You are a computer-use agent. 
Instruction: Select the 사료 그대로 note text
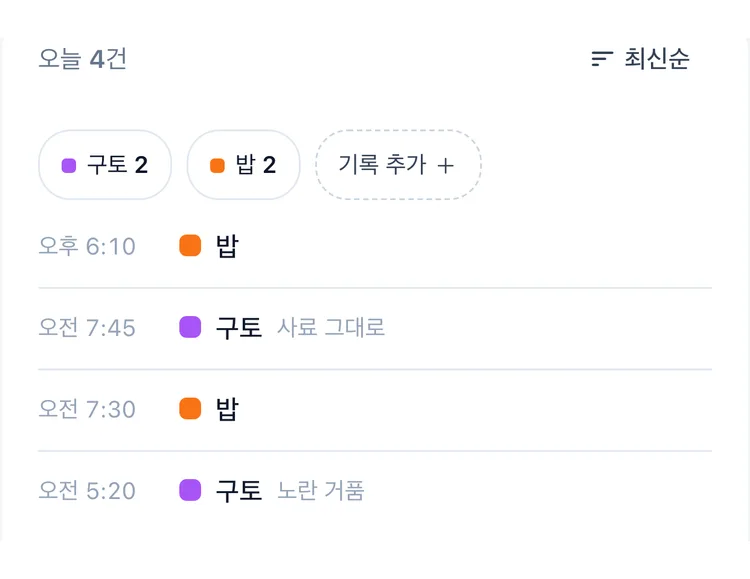point(331,328)
